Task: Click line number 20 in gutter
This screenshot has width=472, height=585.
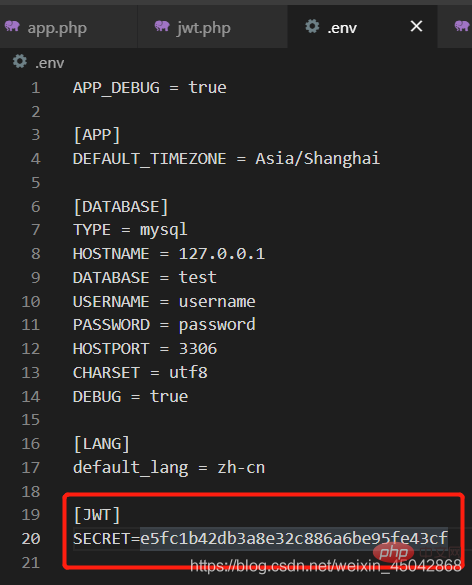Action: pos(31,539)
